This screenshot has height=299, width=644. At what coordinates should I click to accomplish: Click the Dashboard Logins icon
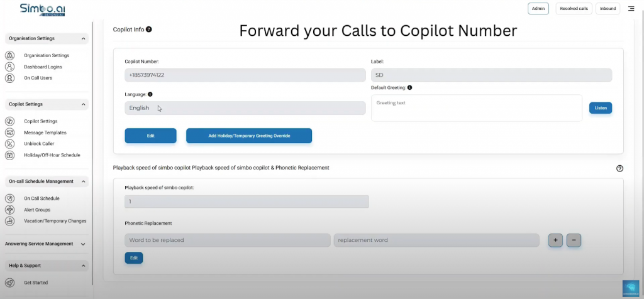pyautogui.click(x=10, y=67)
